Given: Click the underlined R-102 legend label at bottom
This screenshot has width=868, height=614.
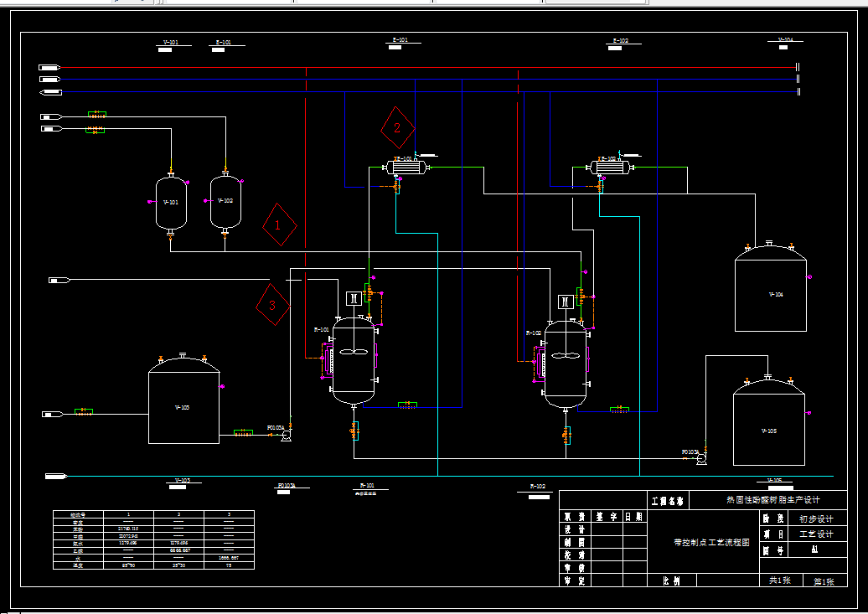Looking at the screenshot, I should pos(537,487).
